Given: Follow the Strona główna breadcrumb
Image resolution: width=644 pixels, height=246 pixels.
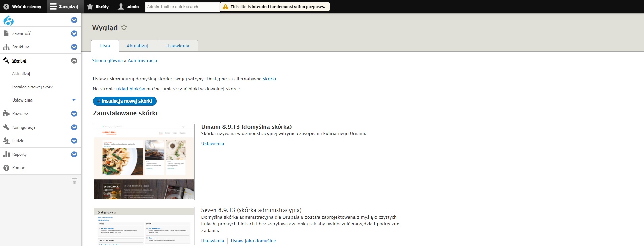Looking at the screenshot, I should (107, 61).
